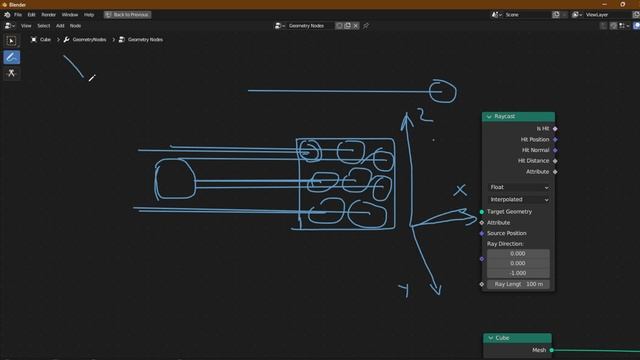This screenshot has height=360, width=640.
Task: Open the Help menu
Action: [89, 15]
